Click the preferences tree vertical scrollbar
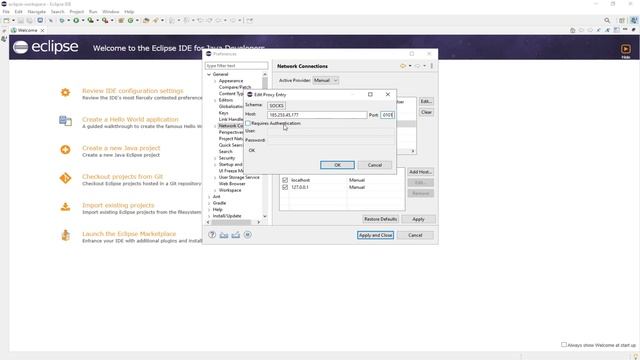 (265, 84)
